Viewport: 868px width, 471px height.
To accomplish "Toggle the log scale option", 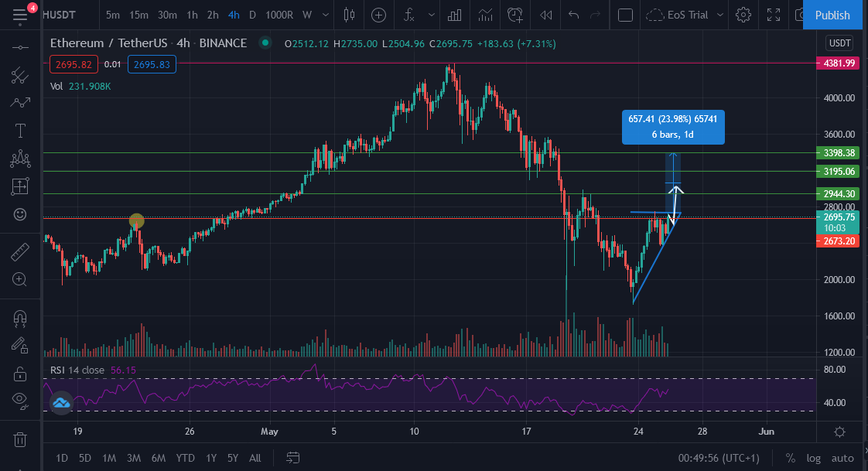I will (813, 458).
